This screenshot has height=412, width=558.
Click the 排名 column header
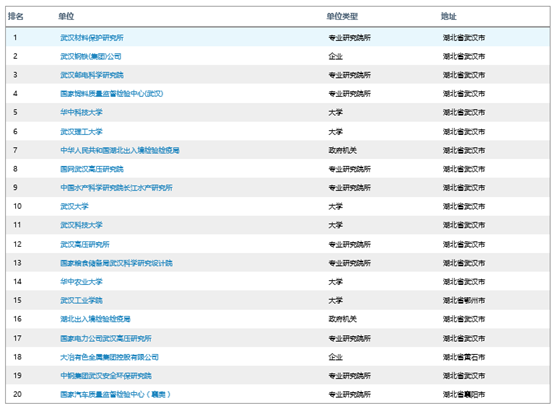click(x=16, y=16)
